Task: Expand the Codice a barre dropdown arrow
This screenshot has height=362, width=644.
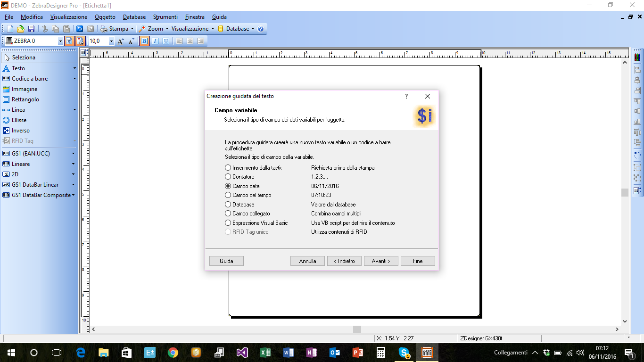Action: tap(74, 79)
